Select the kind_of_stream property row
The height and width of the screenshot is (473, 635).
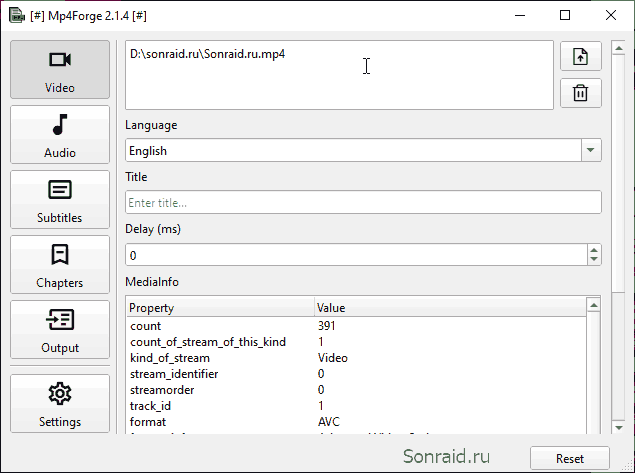[x=356, y=358]
